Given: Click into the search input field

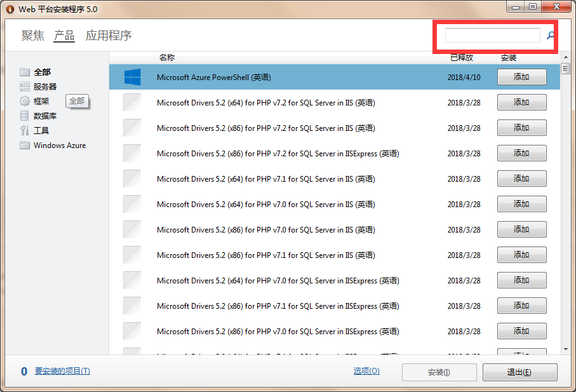Looking at the screenshot, I should click(493, 36).
